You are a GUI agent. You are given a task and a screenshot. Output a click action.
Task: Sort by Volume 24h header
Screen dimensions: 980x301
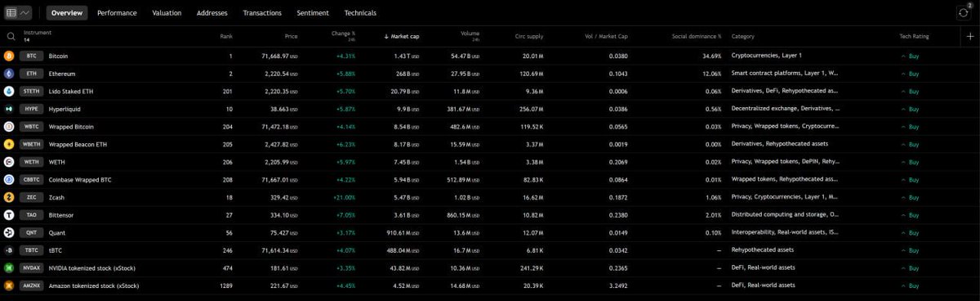[470, 36]
